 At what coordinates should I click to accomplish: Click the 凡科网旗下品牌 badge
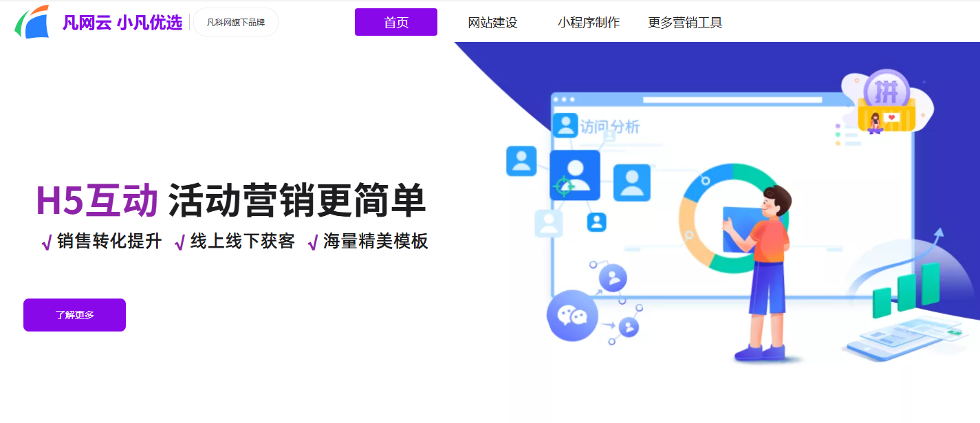(x=236, y=22)
